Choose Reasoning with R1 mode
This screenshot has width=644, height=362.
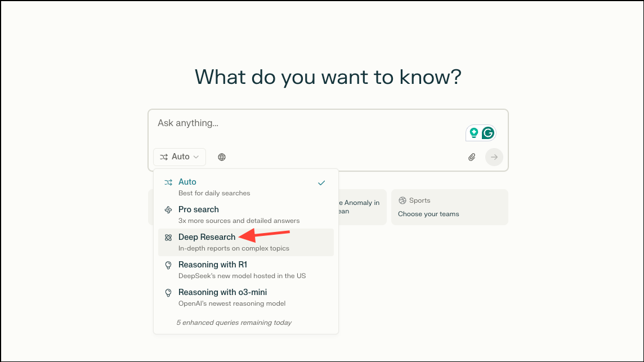coord(213,265)
